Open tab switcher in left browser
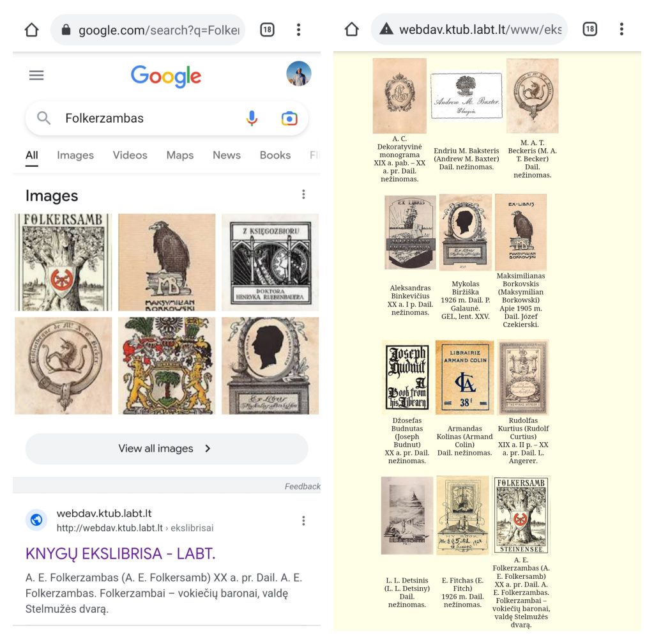This screenshot has height=644, width=654. click(267, 29)
